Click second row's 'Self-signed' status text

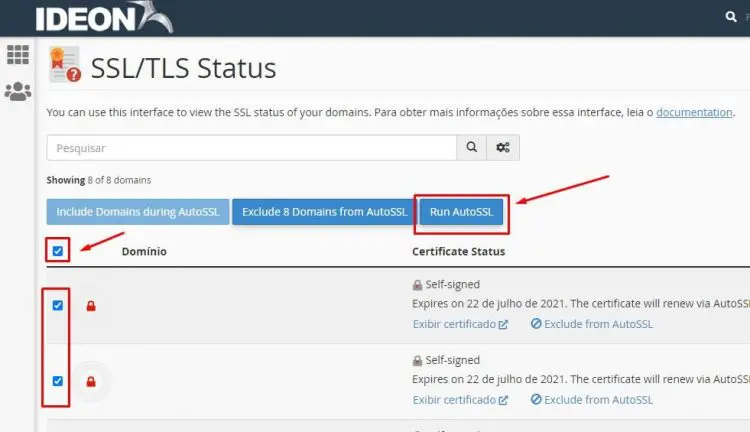pyautogui.click(x=452, y=360)
